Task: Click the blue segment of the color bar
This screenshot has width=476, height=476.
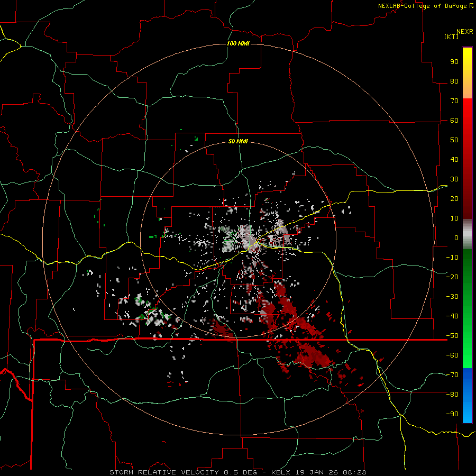Action: point(467,396)
